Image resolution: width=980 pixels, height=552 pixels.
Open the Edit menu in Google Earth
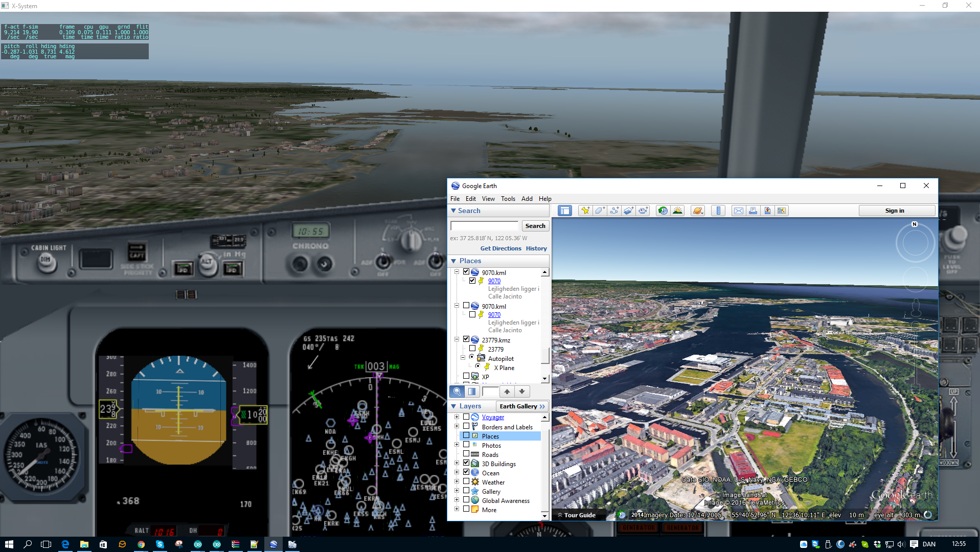471,199
